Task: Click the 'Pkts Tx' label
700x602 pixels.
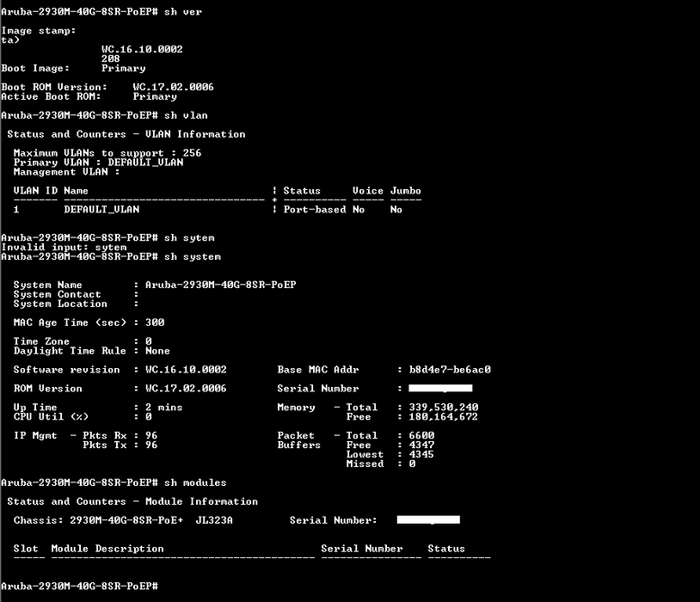Action: point(104,445)
